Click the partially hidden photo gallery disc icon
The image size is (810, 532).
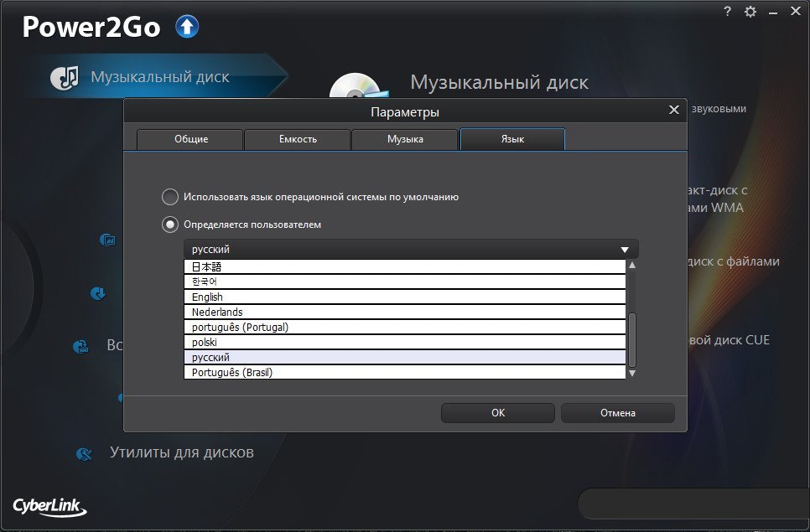pyautogui.click(x=107, y=240)
